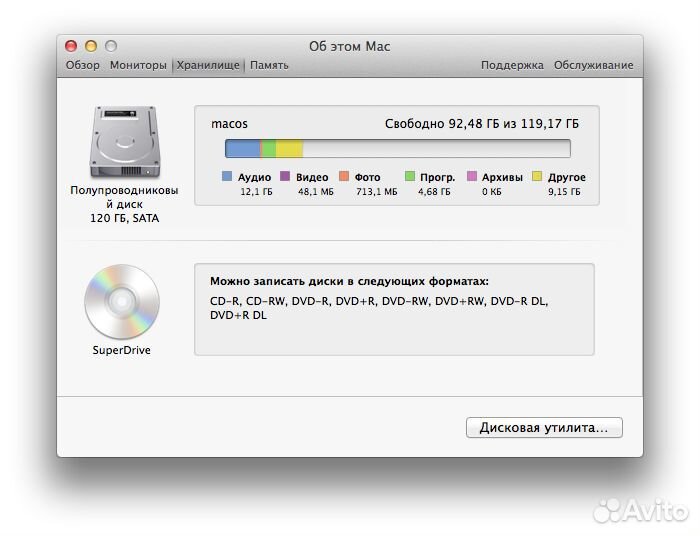Click the 4,68 ГБ apps value
This screenshot has height=536, width=700.
click(x=434, y=192)
